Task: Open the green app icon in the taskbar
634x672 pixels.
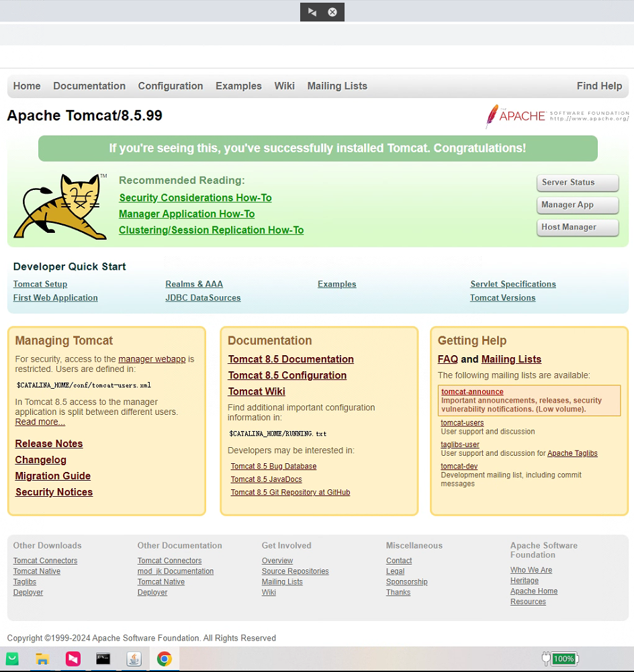Action: point(12,659)
